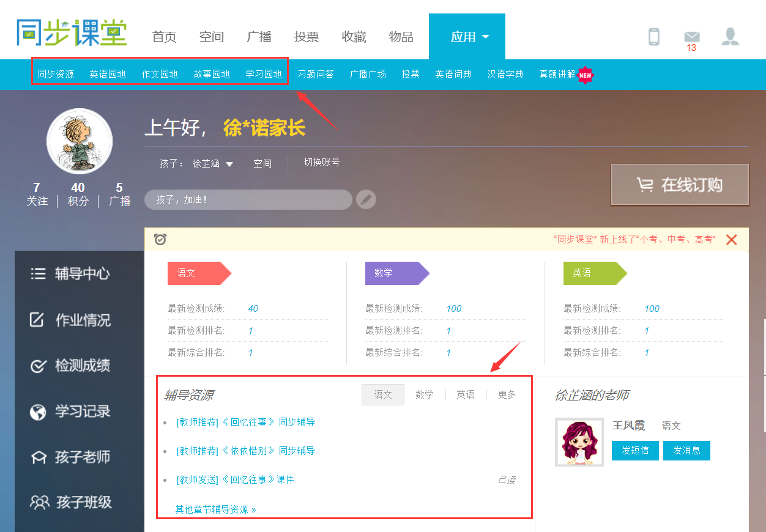Expand 其他章节辅导资源 link
This screenshot has width=766, height=532.
coord(215,509)
